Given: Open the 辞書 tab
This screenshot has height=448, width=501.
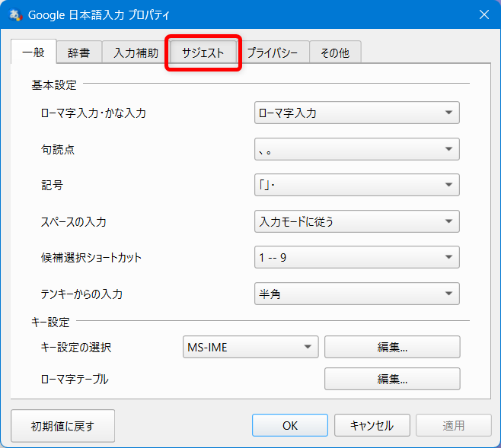Looking at the screenshot, I should click(x=79, y=52).
